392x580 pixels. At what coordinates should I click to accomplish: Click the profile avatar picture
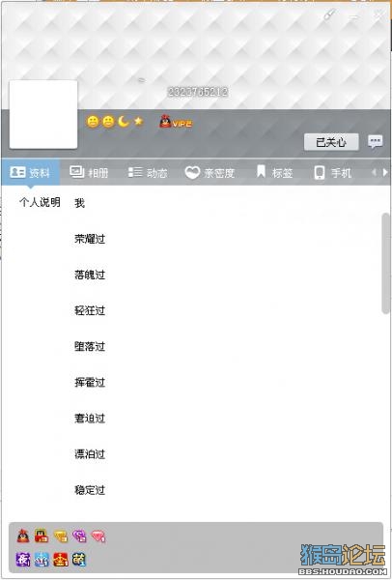click(x=43, y=114)
